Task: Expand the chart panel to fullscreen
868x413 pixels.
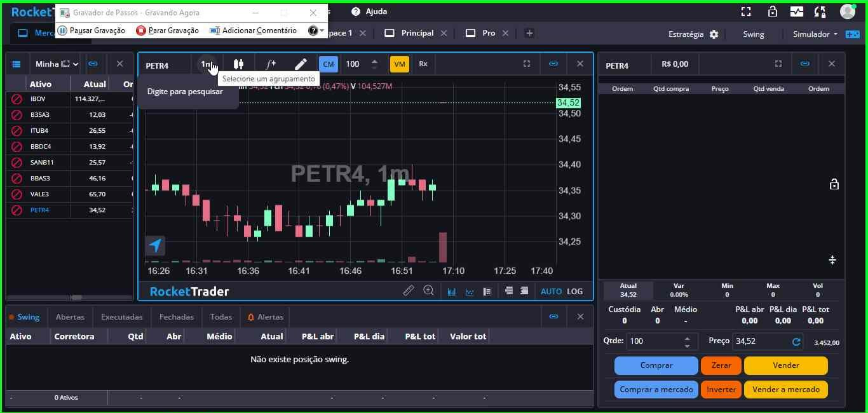Action: click(x=527, y=64)
